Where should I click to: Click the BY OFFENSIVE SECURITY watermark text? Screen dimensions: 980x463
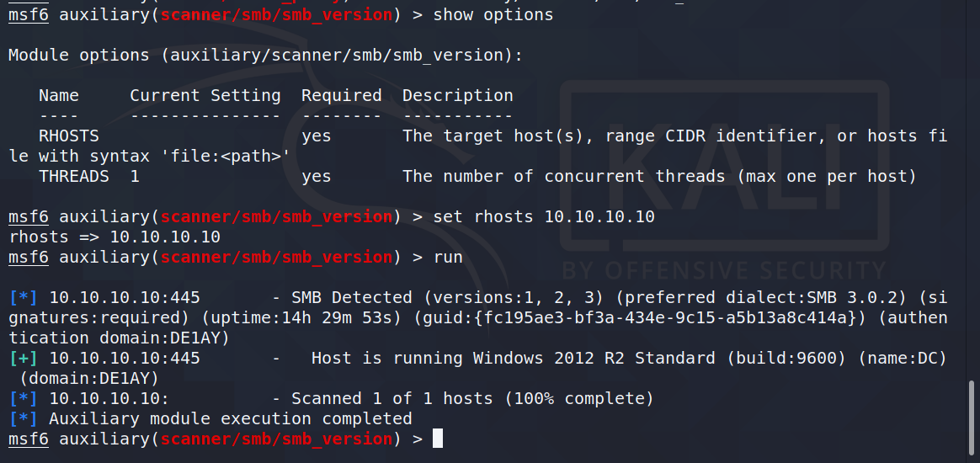[724, 270]
